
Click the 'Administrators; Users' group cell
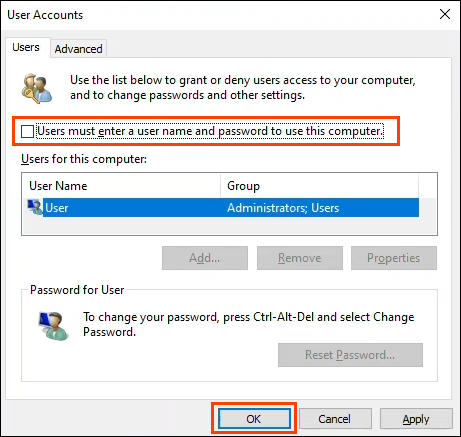[x=283, y=208]
